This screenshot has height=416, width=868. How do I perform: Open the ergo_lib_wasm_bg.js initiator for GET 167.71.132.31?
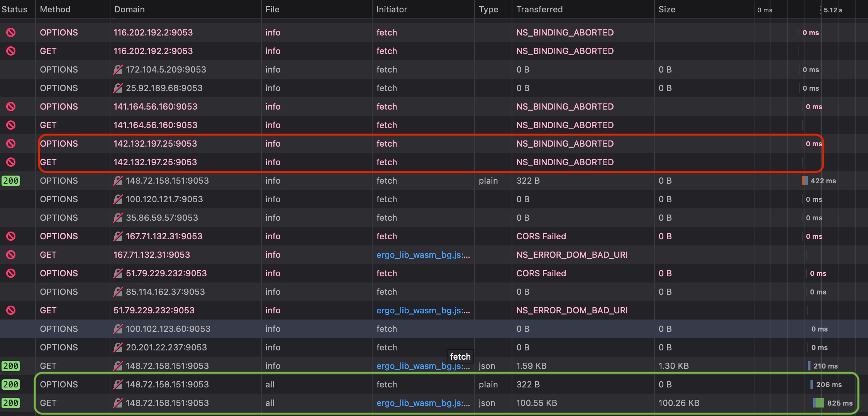click(423, 254)
